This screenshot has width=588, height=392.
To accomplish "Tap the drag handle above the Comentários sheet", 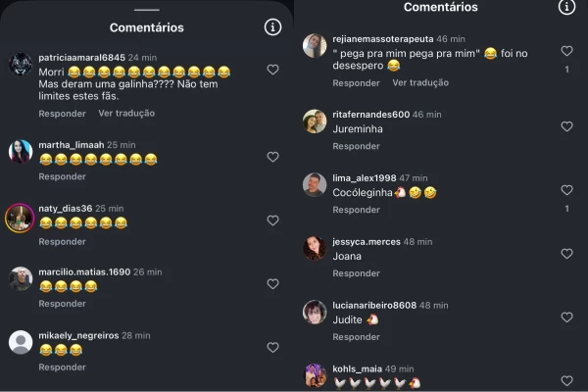I will click(147, 10).
